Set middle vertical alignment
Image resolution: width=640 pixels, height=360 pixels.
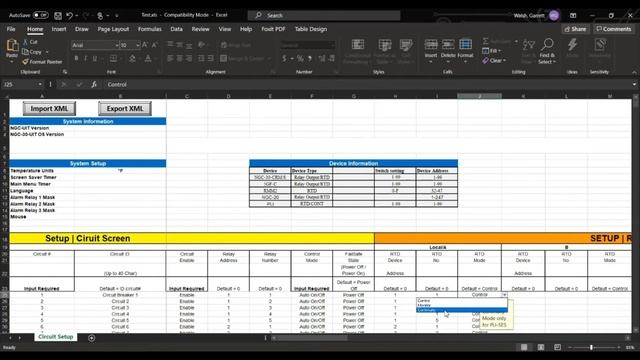180,45
